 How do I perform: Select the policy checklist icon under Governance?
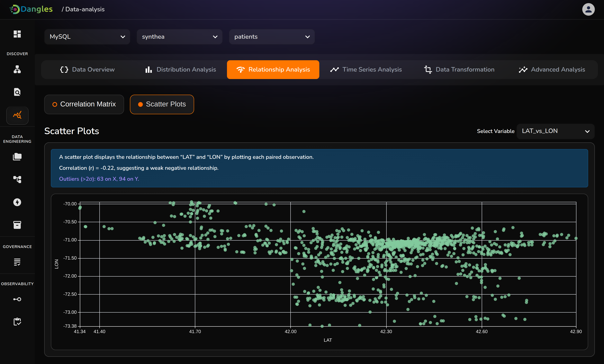click(17, 262)
